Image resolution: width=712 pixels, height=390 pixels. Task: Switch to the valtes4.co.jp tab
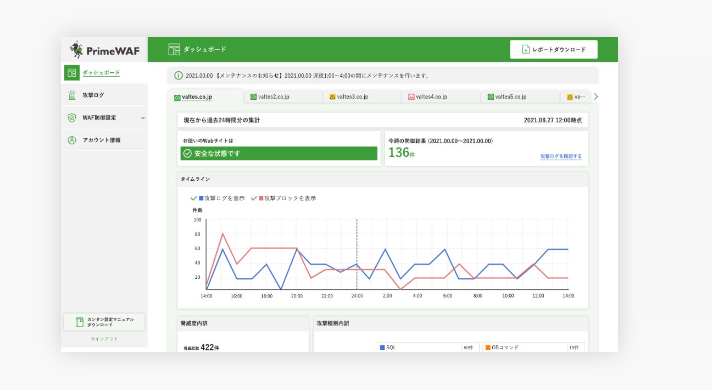[441, 97]
